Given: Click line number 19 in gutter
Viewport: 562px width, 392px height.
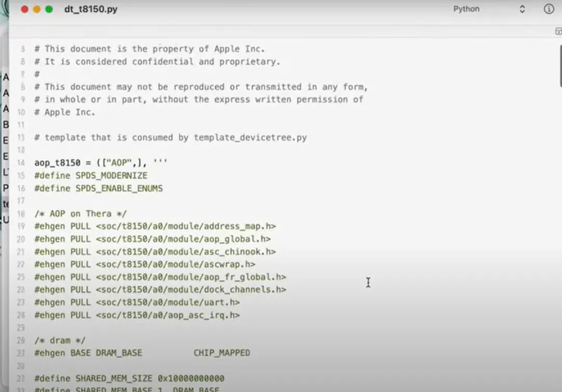Looking at the screenshot, I should [x=21, y=226].
